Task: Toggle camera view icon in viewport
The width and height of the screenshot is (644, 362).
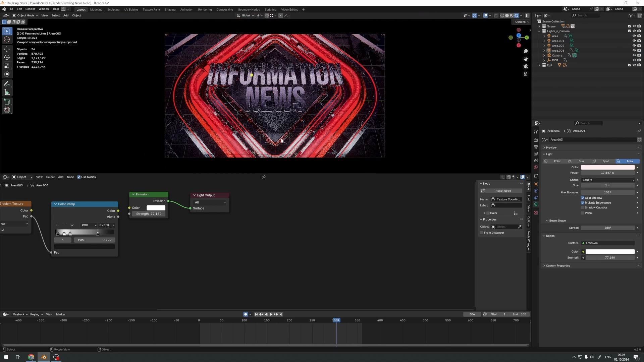Action: tap(525, 66)
